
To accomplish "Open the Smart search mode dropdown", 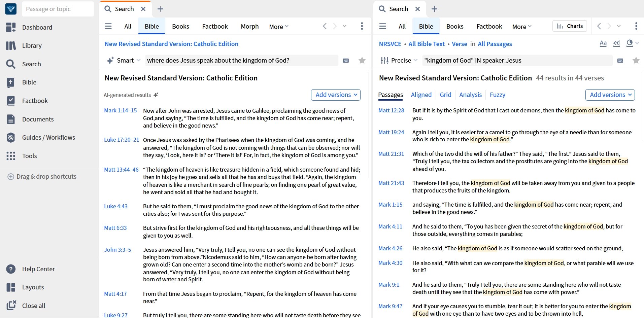I will coord(124,61).
